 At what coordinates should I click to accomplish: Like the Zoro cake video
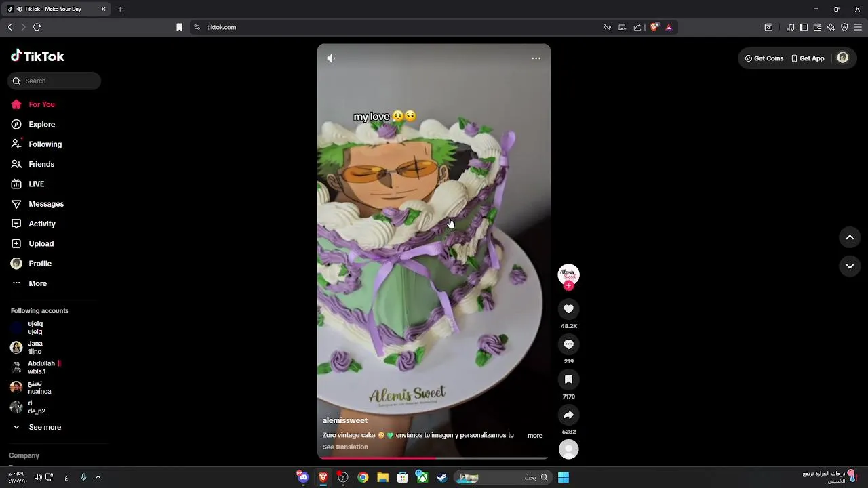[x=568, y=309]
